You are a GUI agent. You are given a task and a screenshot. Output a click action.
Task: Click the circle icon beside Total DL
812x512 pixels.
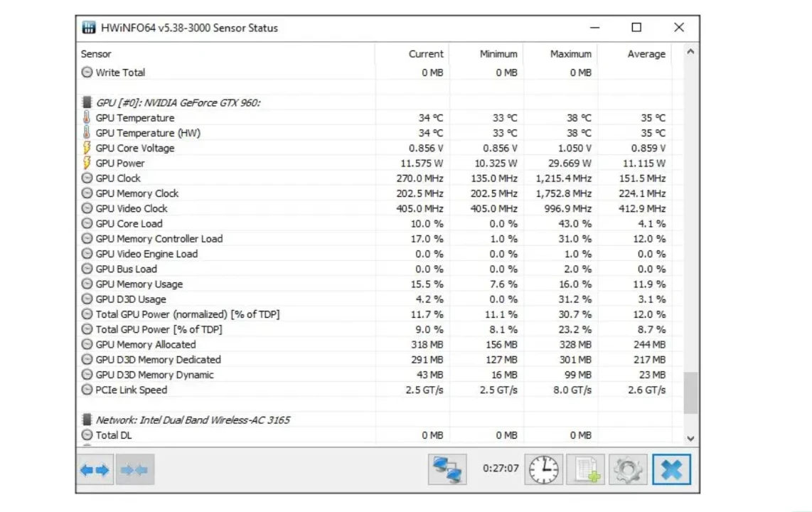point(87,435)
